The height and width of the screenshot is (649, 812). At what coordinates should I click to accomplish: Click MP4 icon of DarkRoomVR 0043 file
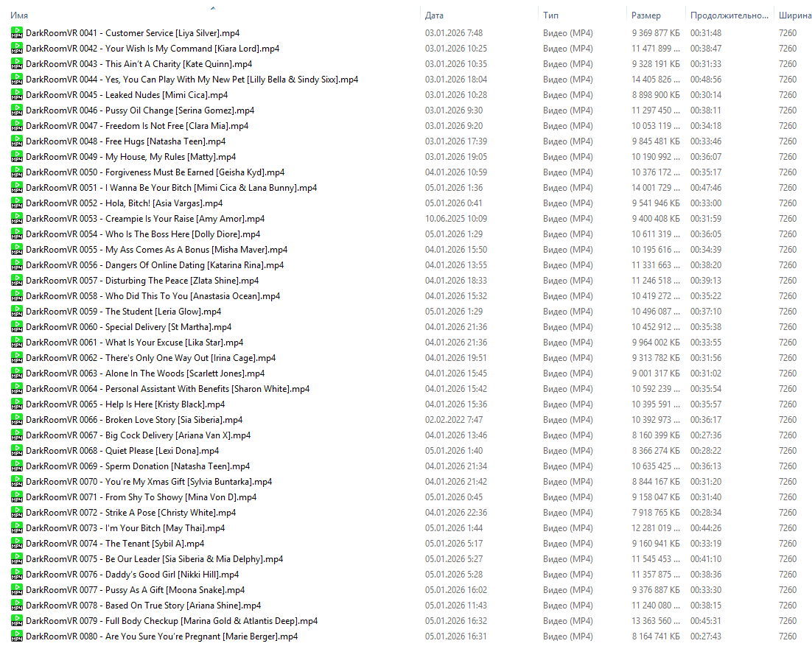pos(16,63)
